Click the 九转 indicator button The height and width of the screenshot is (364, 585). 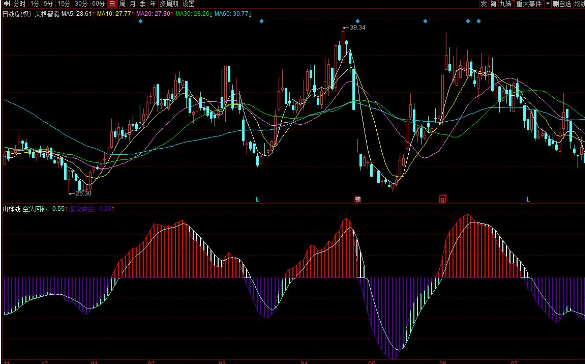point(505,4)
